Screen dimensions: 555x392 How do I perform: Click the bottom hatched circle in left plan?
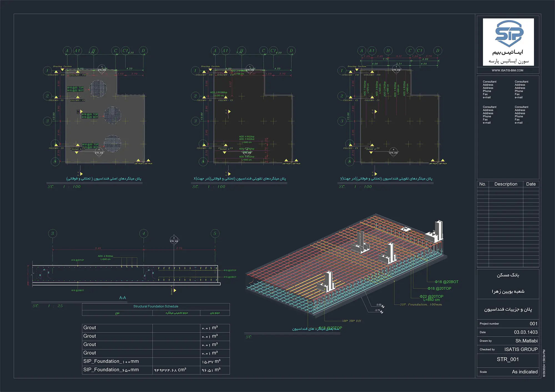point(112,143)
